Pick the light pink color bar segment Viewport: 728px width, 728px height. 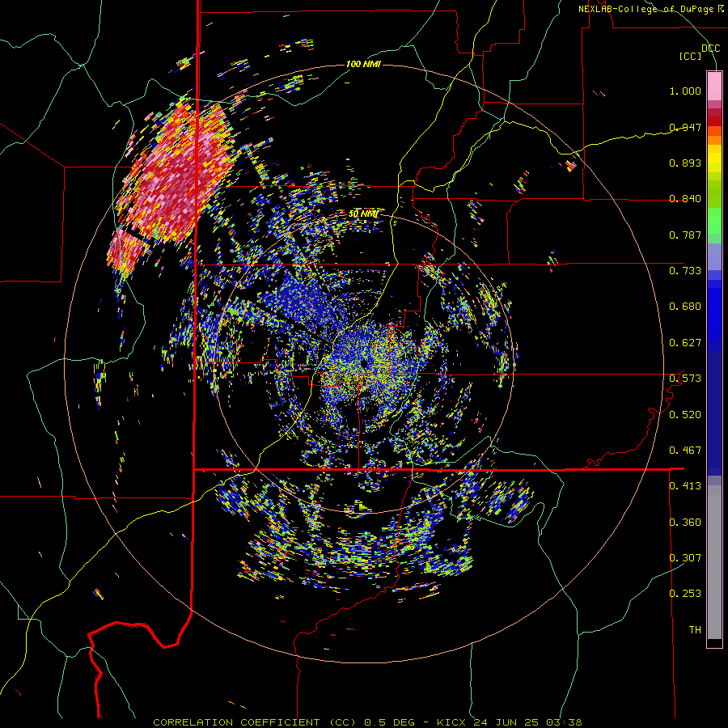(x=714, y=86)
